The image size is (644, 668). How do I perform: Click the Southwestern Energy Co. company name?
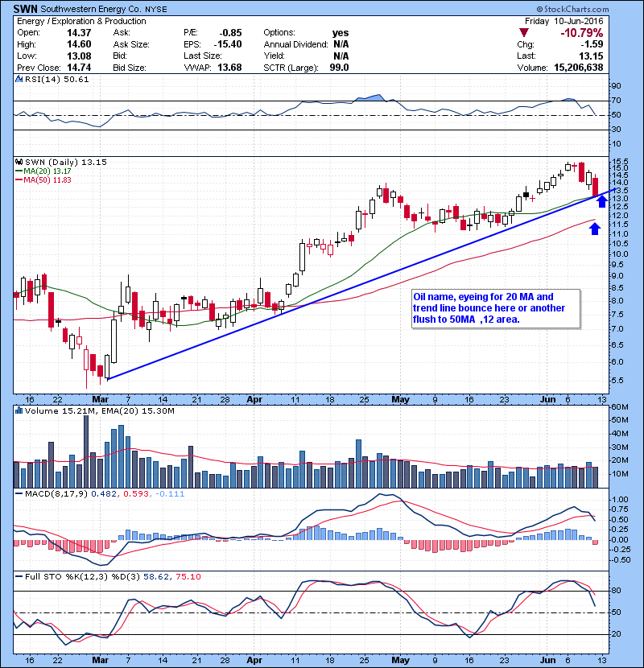pos(91,9)
